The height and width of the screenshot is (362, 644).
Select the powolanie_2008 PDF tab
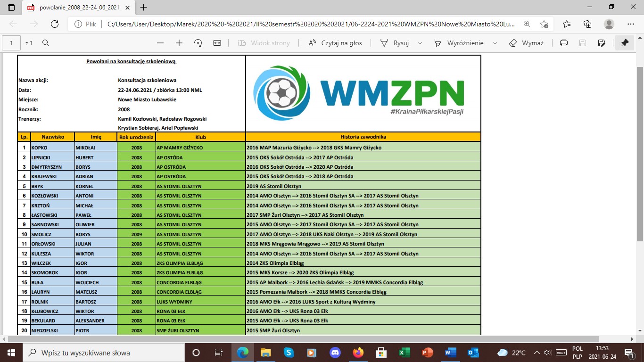pos(78,8)
